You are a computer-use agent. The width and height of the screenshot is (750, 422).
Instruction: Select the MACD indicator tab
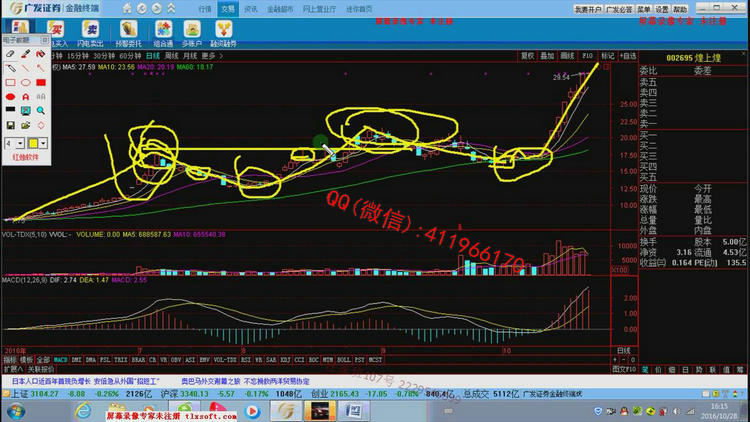point(60,359)
